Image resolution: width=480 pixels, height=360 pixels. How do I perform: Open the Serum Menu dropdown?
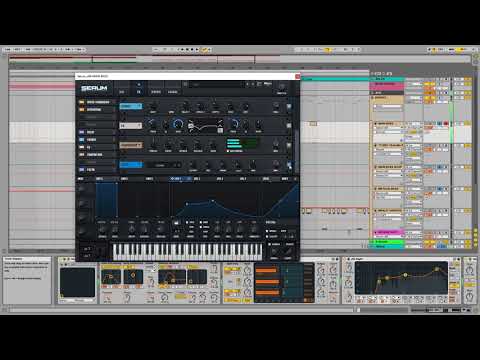(268, 84)
